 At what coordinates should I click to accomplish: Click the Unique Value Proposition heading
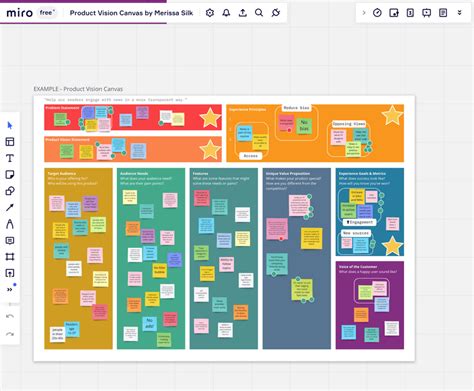[288, 173]
